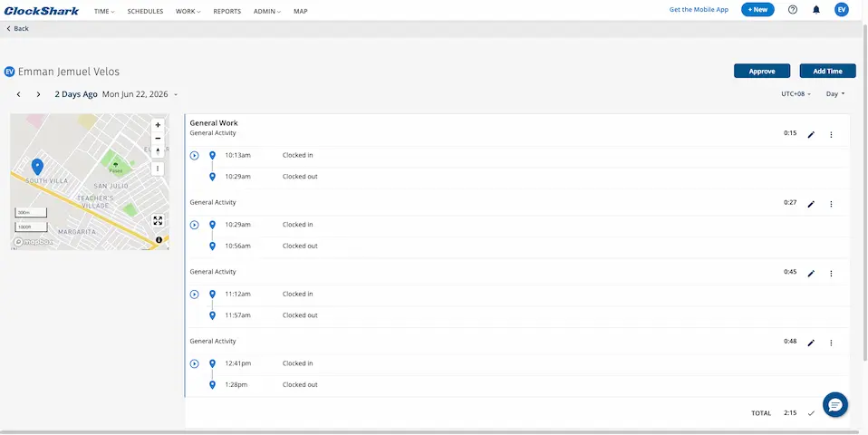The height and width of the screenshot is (435, 868).
Task: Click the mapbox logo link
Action: click(x=34, y=242)
